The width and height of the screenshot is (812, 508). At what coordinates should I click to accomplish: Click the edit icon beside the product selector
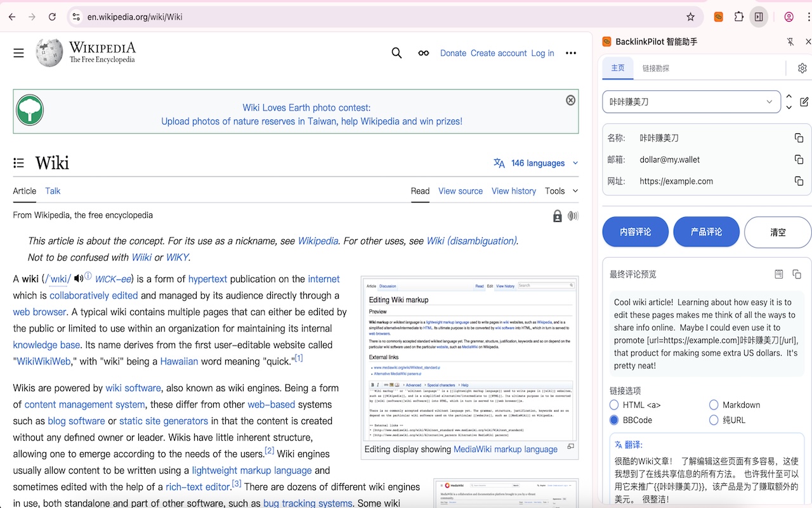tap(803, 102)
